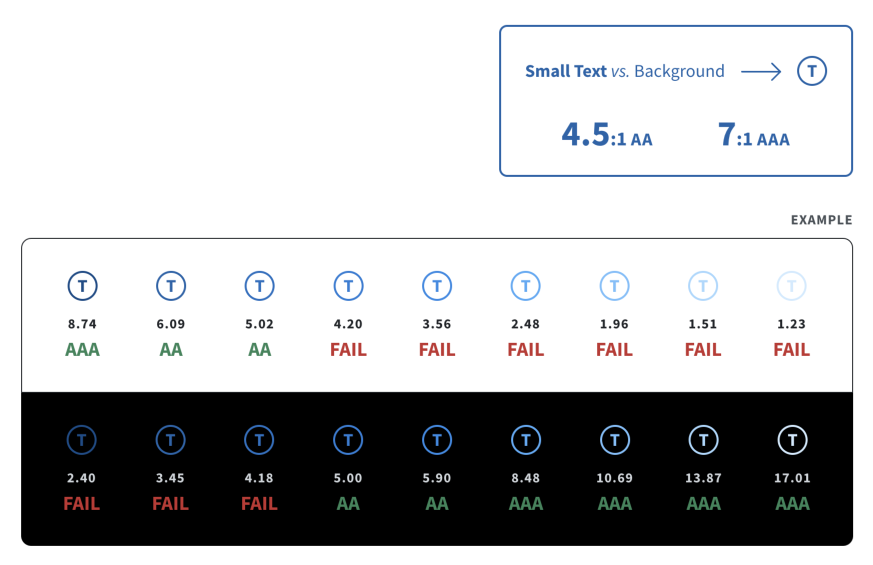Viewport: 873px width, 565px height.
Task: Select the T icon above 10.69 on black
Action: [x=615, y=440]
